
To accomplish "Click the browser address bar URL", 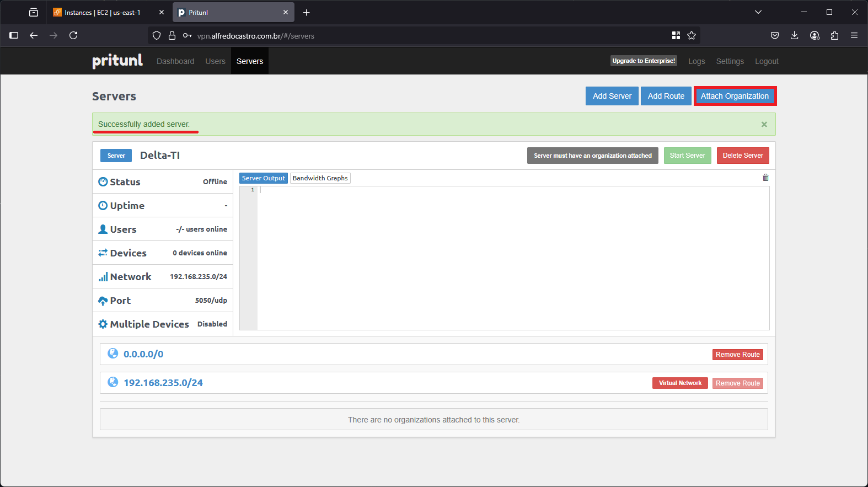I will click(256, 36).
